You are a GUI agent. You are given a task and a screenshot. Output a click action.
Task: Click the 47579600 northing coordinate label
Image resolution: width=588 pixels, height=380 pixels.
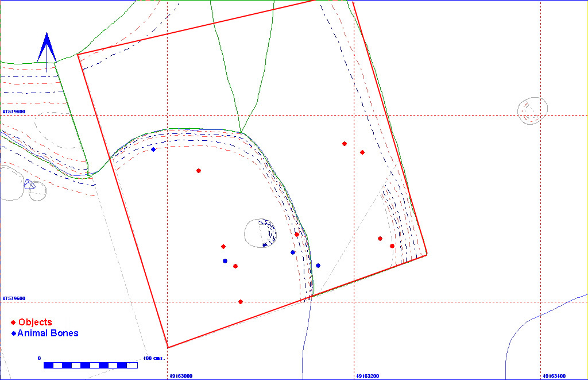(14, 298)
